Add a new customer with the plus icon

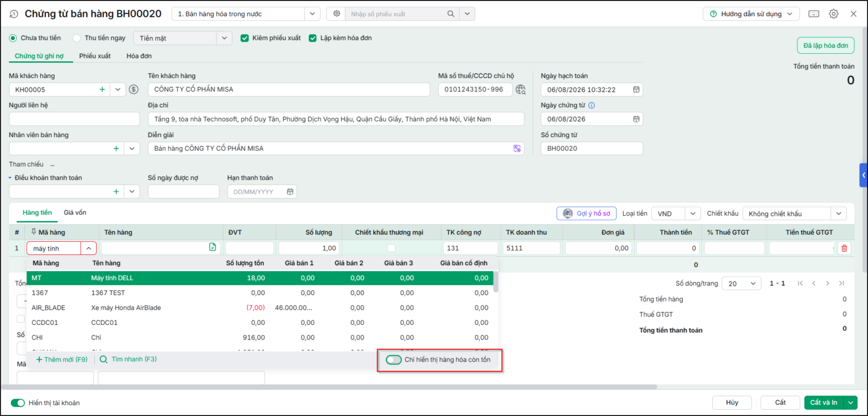coord(102,89)
